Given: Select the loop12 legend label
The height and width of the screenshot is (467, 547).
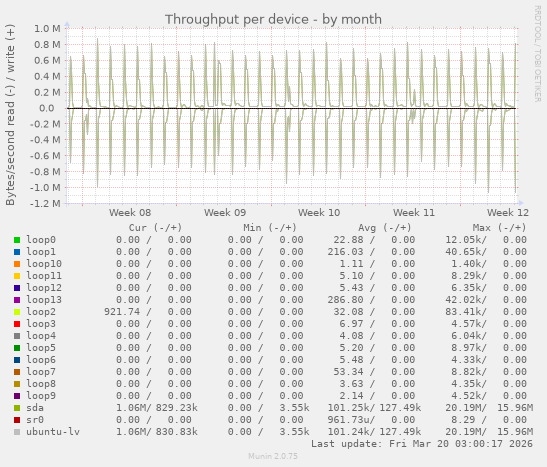Looking at the screenshot, I should coord(44,287).
